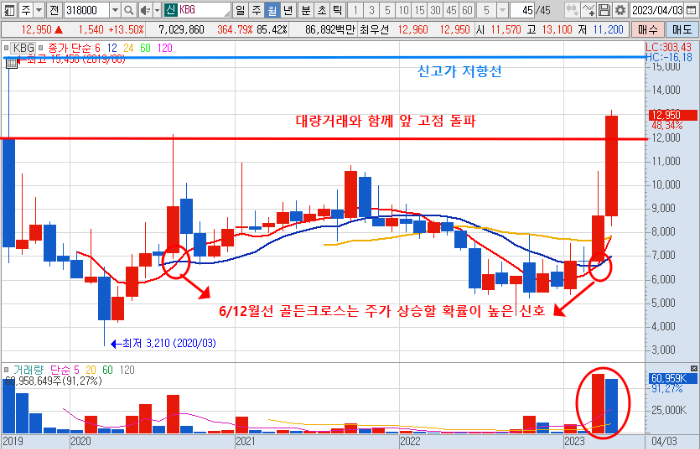Click the 최저 3,210 (2020/03) low marker
Viewport: 700px width, 449px height.
coord(163,343)
